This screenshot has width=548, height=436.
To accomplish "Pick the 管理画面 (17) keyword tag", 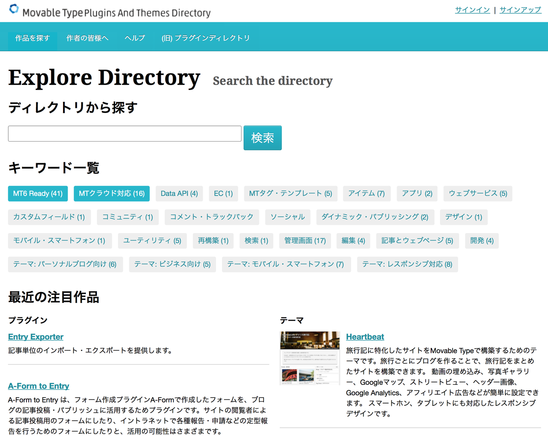I will point(305,241).
